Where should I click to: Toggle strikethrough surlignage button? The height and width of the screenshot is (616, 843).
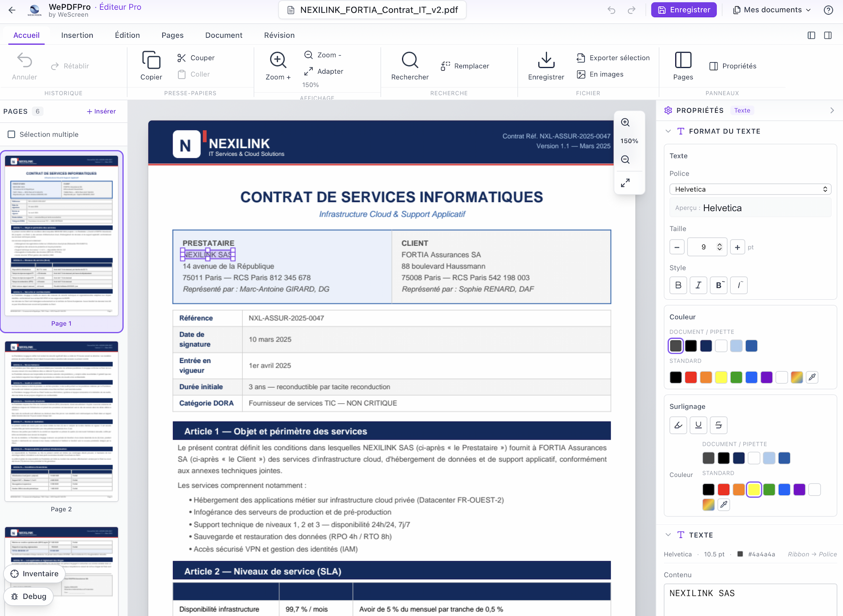(719, 425)
